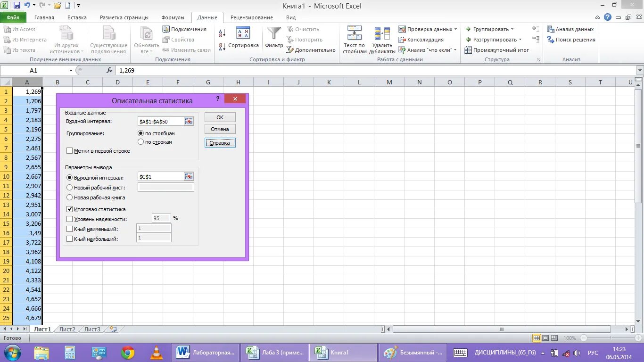Click the Open folder icon in quick access toolbar

click(x=58, y=6)
